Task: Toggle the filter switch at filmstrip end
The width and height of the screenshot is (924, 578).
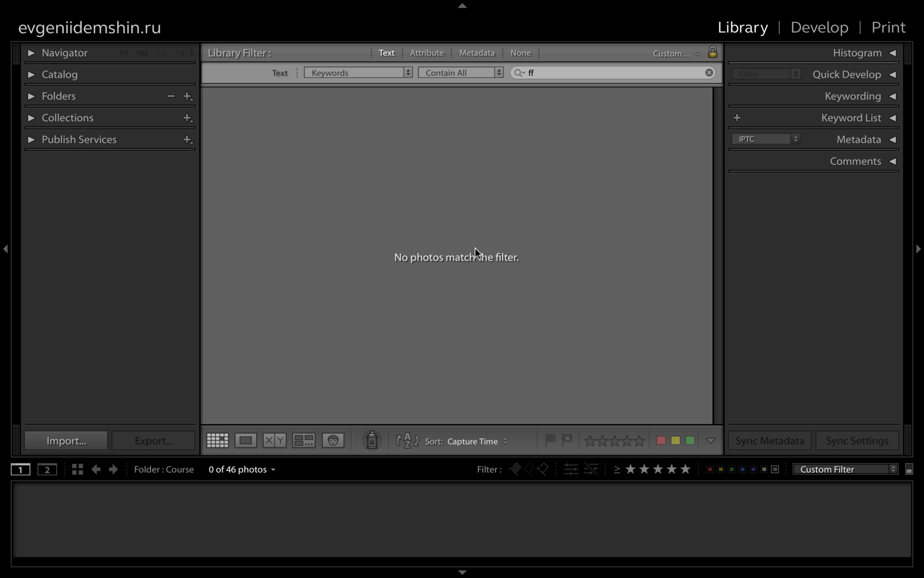Action: click(x=909, y=470)
